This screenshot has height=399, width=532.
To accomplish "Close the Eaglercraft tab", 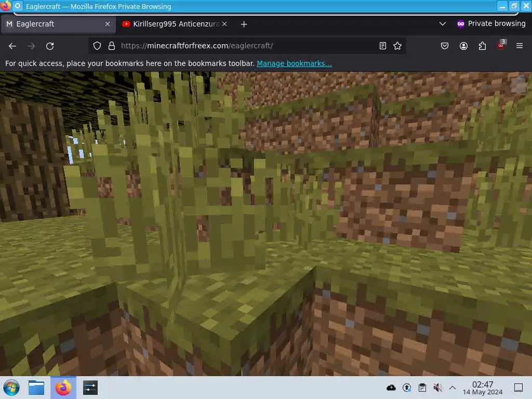I will coord(108,24).
